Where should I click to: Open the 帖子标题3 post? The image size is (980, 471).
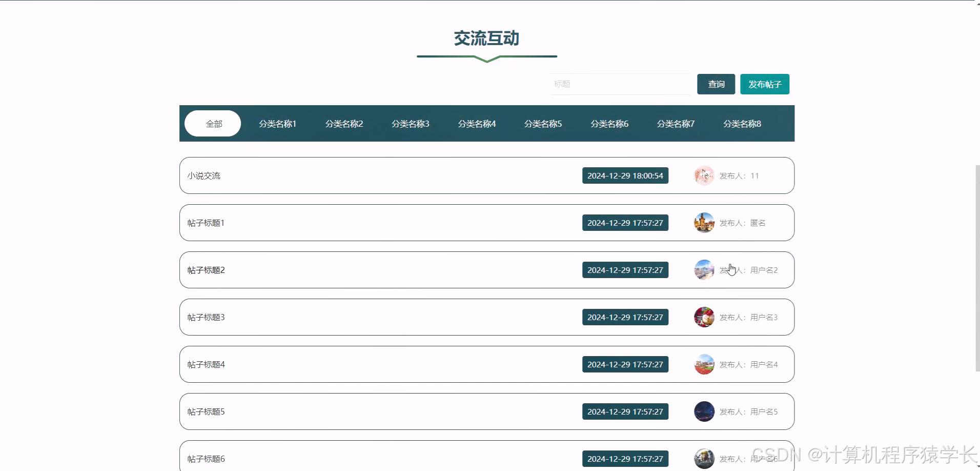487,317
